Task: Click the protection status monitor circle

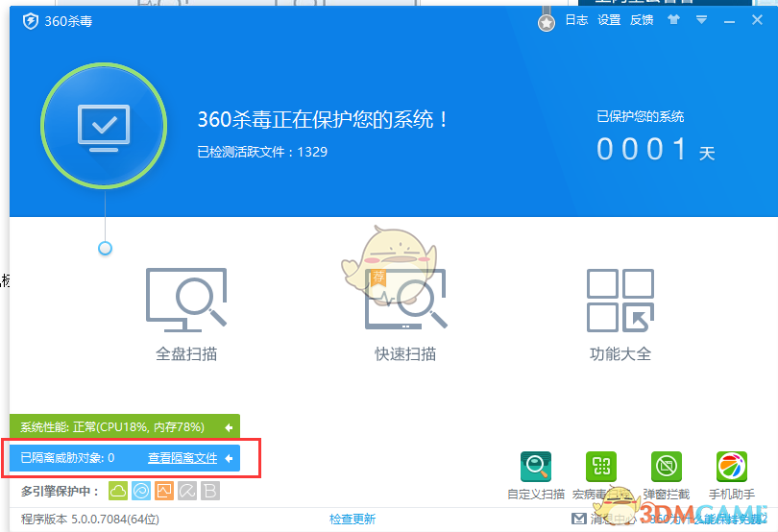Action: point(104,126)
